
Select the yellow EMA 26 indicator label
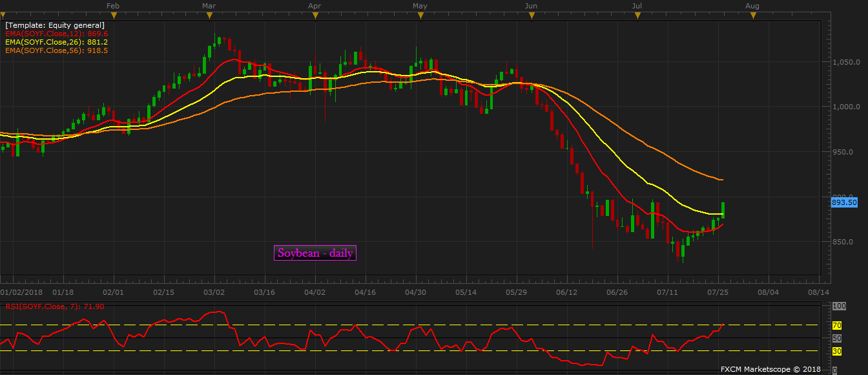coord(57,41)
